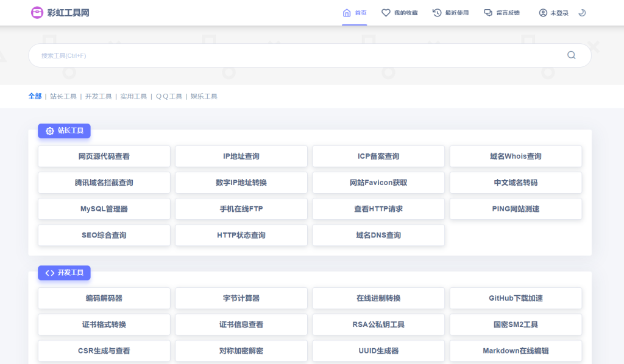Select the QQ工具 category filter
Viewport: 624px width, 364px height.
pyautogui.click(x=169, y=96)
